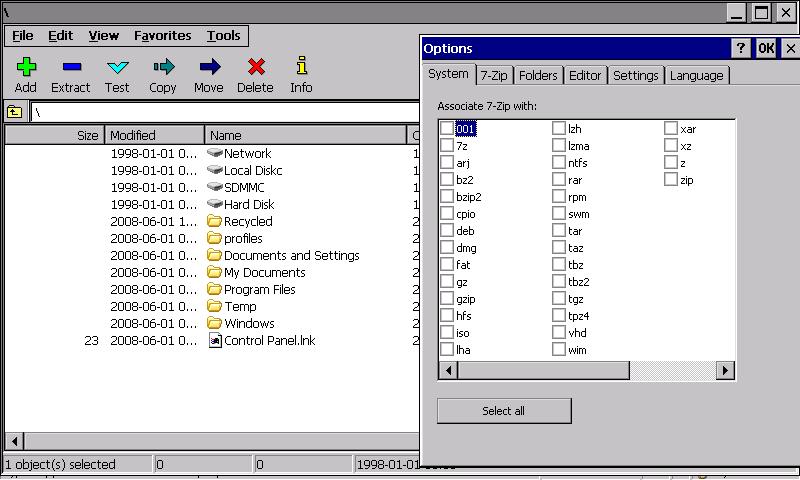Select the Program Files folder icon

click(215, 289)
